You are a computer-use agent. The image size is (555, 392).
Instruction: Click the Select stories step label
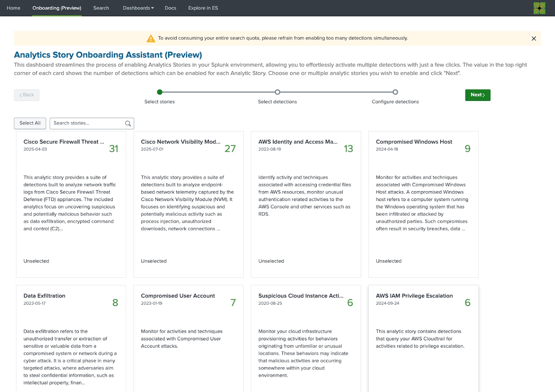[160, 102]
